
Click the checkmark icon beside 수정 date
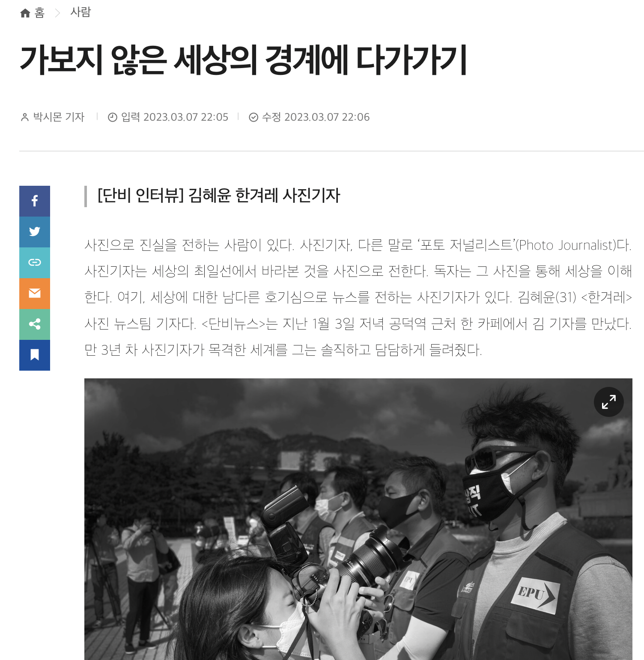(253, 117)
